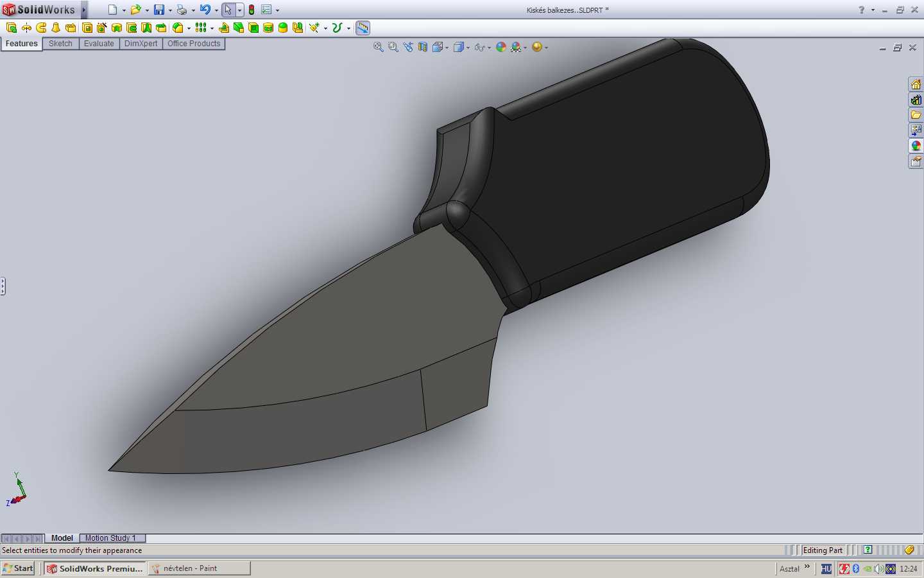Click the Help question mark in title bar
Screen dimensions: 924x578
862,10
